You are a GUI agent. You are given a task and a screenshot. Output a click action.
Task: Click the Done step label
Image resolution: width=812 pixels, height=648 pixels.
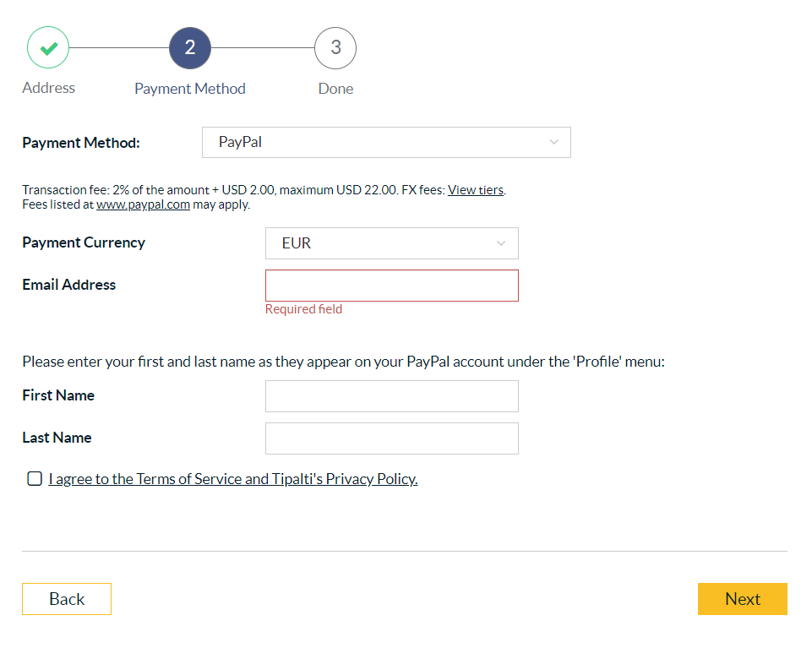335,89
